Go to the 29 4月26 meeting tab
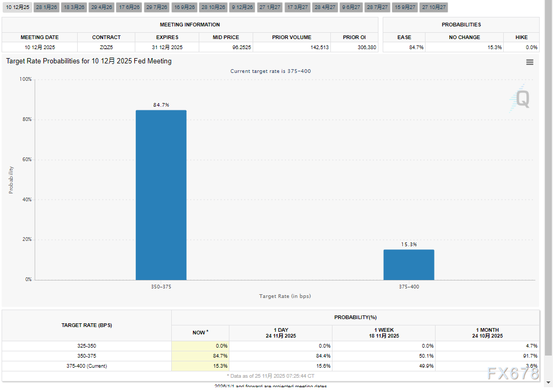The width and height of the screenshot is (555, 392). pyautogui.click(x=101, y=7)
